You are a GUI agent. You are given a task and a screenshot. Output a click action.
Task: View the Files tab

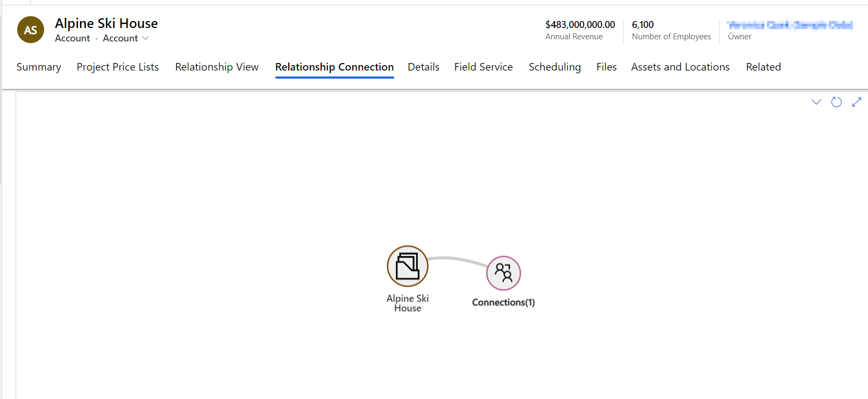607,67
